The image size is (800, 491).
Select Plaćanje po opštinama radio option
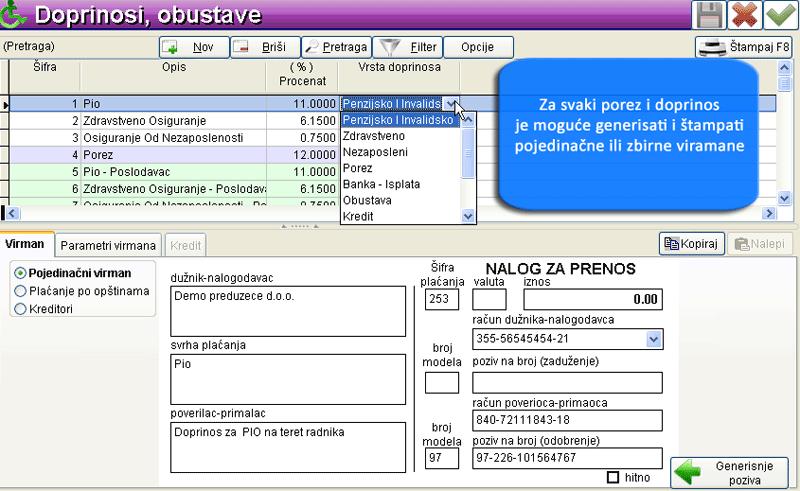click(x=21, y=290)
